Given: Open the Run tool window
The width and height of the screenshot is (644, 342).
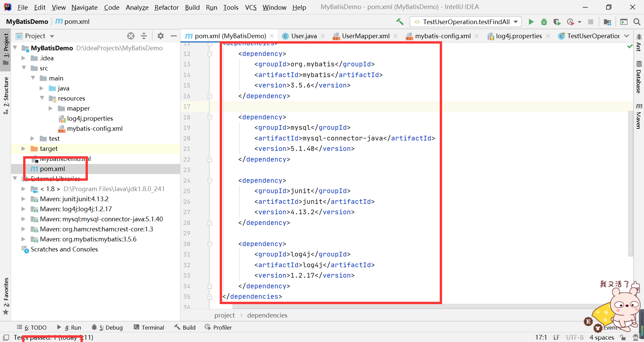Looking at the screenshot, I should tap(69, 328).
